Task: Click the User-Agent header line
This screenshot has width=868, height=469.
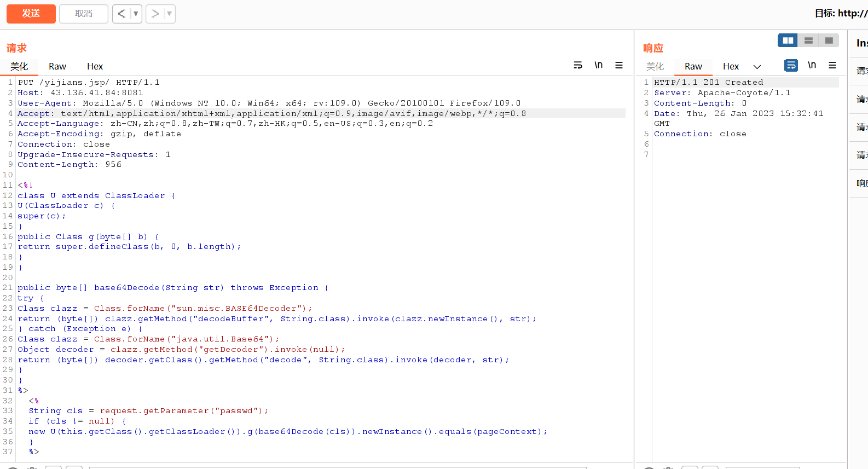Action: tap(269, 103)
